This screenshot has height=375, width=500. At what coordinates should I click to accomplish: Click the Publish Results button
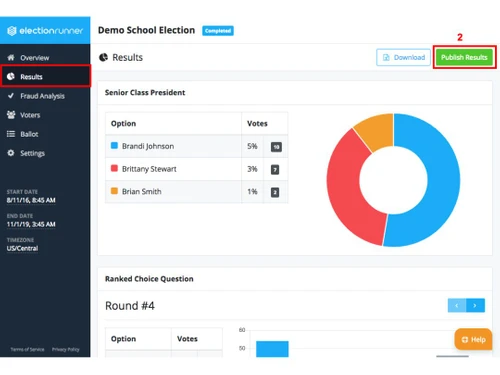point(464,57)
